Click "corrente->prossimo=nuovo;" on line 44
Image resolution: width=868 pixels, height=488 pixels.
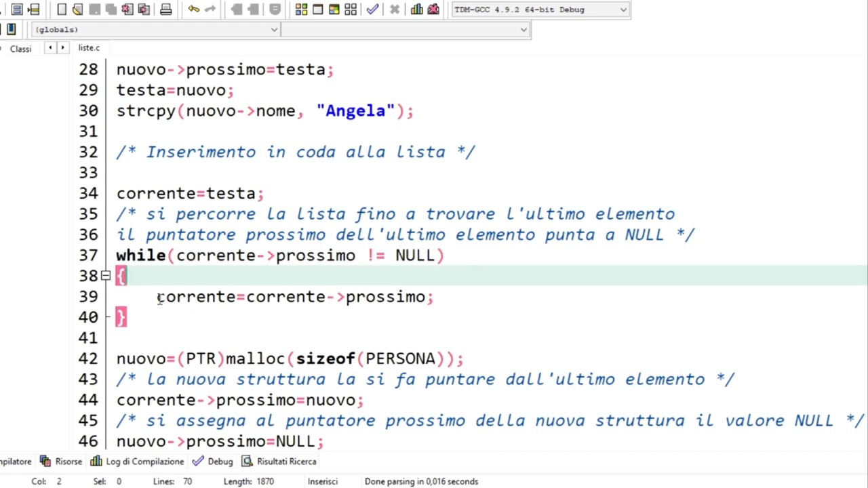[240, 400]
